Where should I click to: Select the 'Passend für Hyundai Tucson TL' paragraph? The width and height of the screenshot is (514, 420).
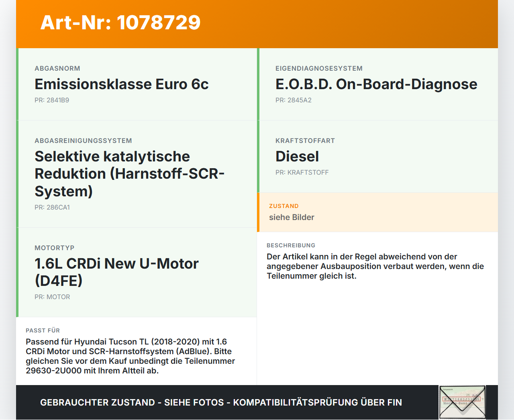[131, 356]
